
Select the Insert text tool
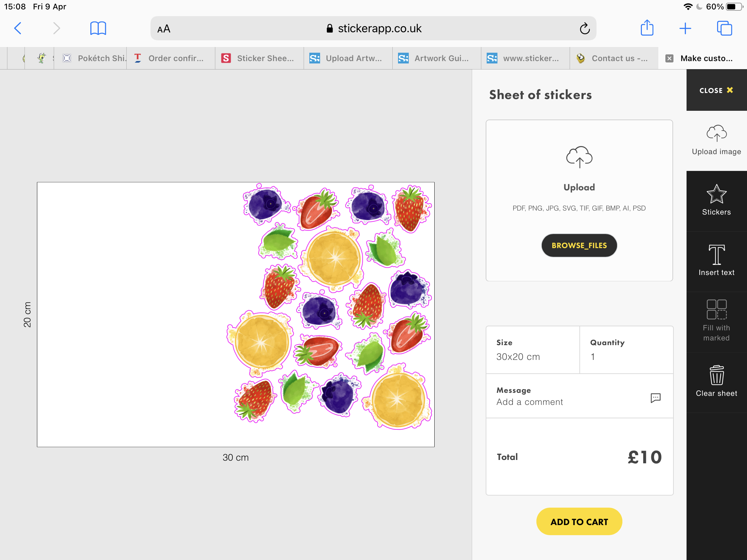point(716,261)
